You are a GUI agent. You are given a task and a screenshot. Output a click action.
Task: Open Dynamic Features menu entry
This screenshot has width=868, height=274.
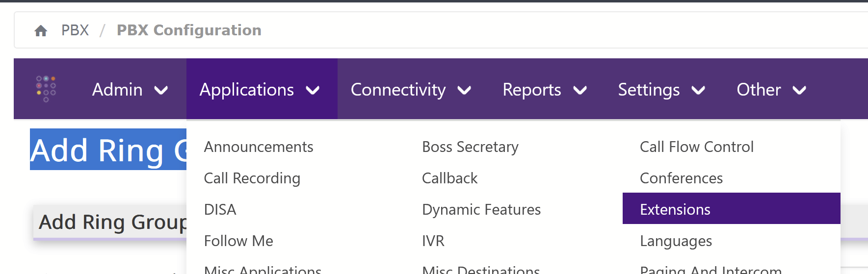click(x=481, y=210)
